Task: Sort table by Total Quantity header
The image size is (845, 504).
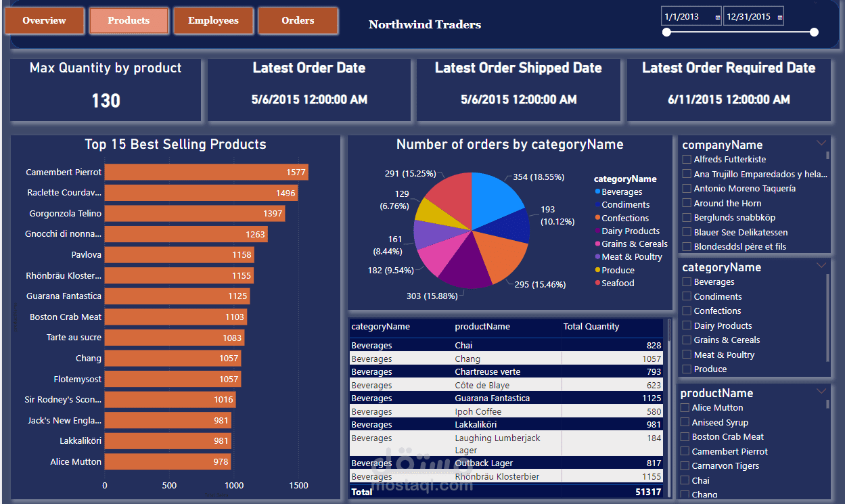Action: click(591, 327)
